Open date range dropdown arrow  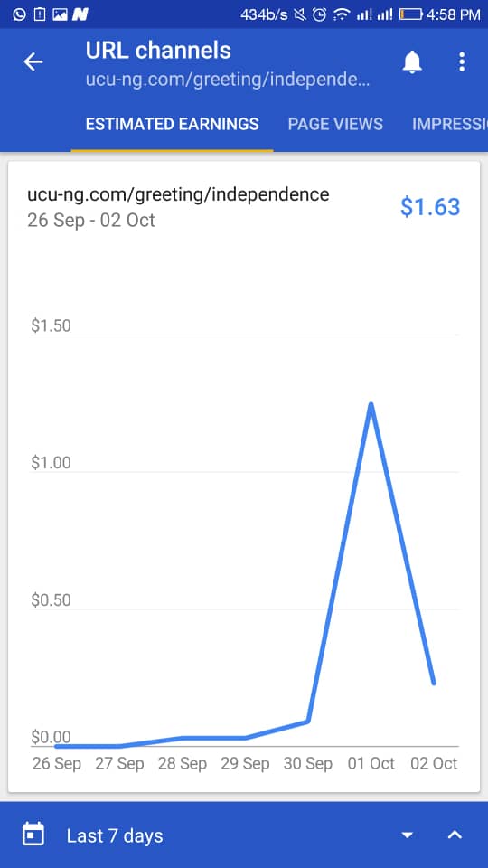[408, 835]
